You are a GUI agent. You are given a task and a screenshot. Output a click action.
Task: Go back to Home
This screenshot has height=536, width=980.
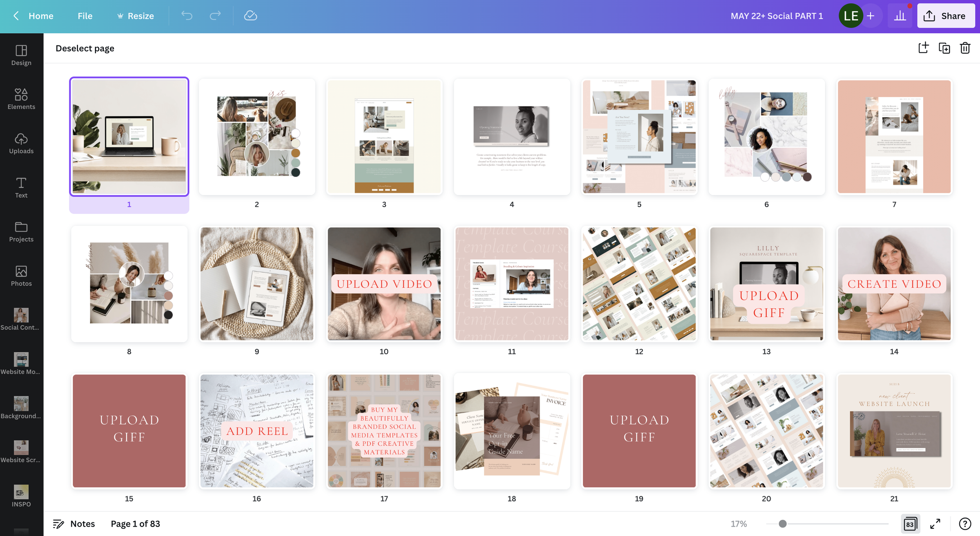tap(33, 16)
